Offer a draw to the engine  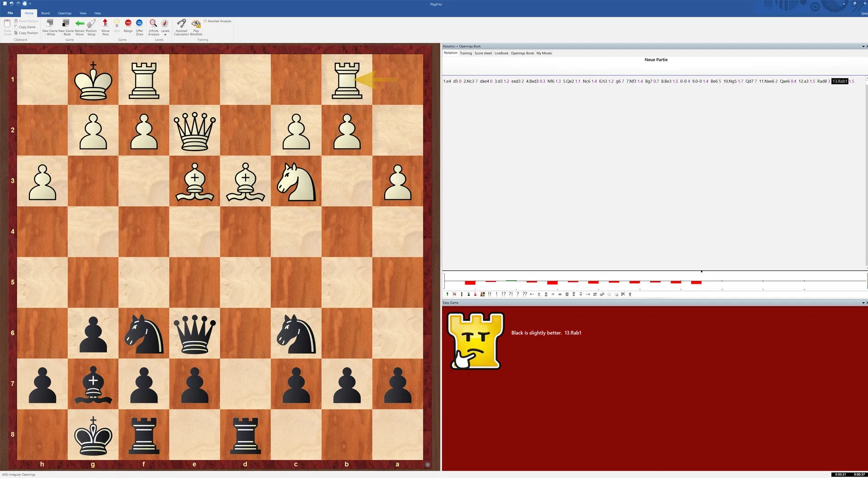(139, 27)
